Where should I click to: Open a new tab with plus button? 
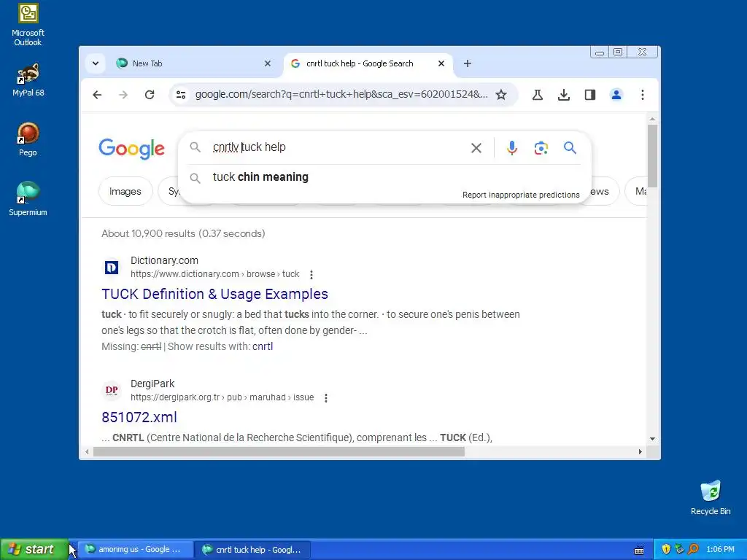click(x=468, y=63)
